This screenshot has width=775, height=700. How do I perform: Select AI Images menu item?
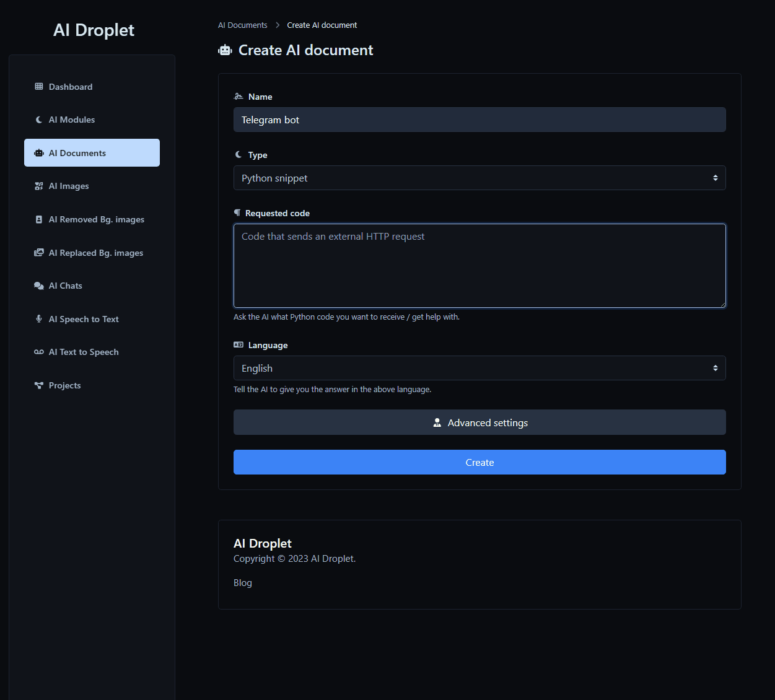pos(92,186)
